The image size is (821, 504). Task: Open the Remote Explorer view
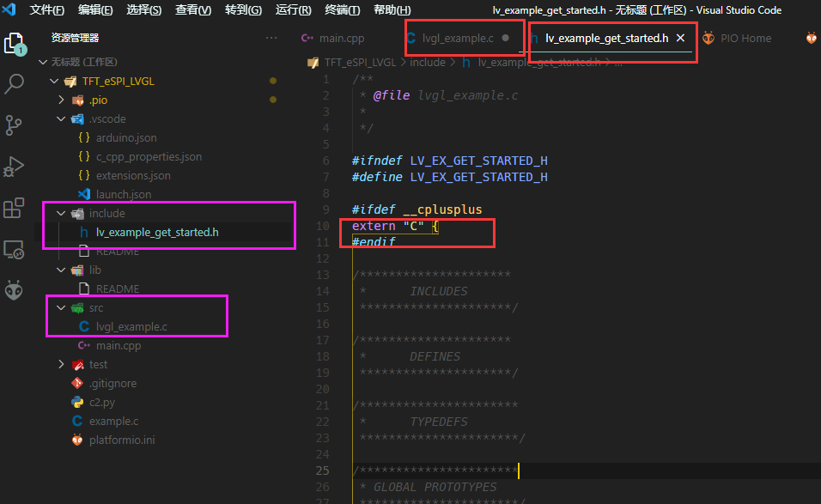14,249
